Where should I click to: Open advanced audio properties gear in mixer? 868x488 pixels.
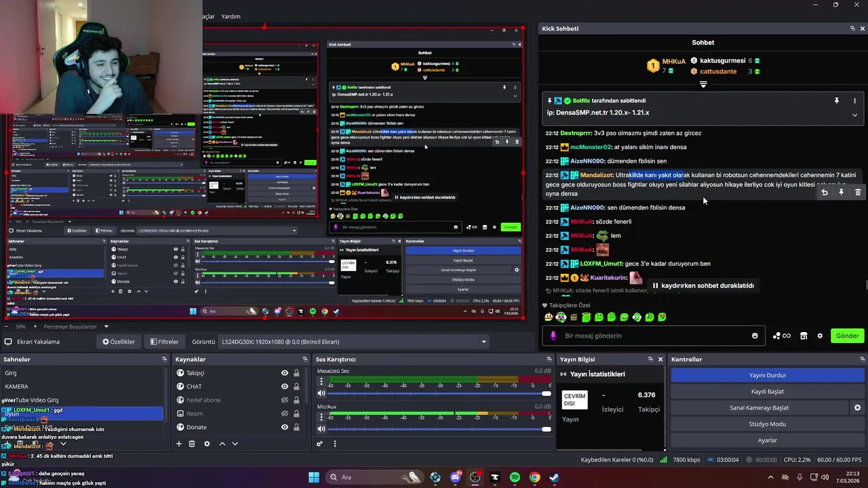tap(319, 444)
